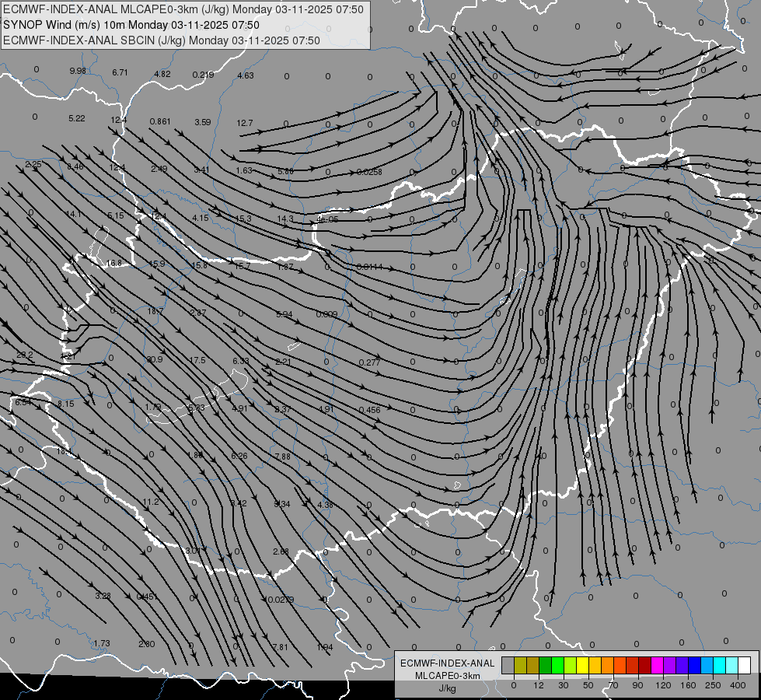761x700 pixels.
Task: Click the map value 0.219
Action: pyautogui.click(x=203, y=75)
